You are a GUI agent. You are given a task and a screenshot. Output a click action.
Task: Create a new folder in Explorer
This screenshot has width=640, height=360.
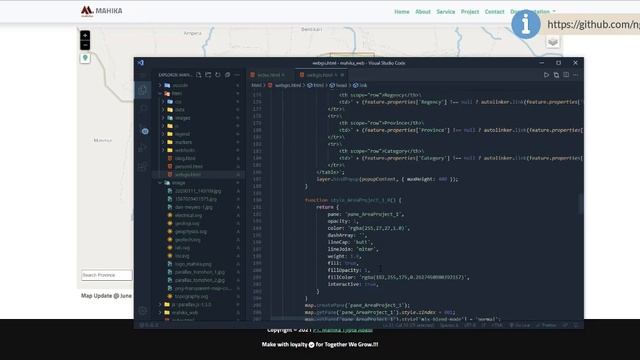click(208, 75)
